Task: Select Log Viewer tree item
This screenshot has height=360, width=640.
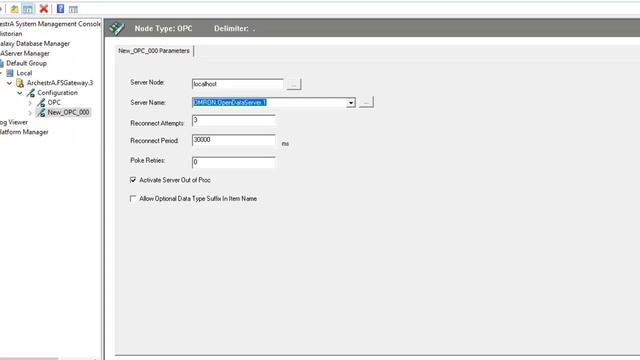Action: pos(14,122)
